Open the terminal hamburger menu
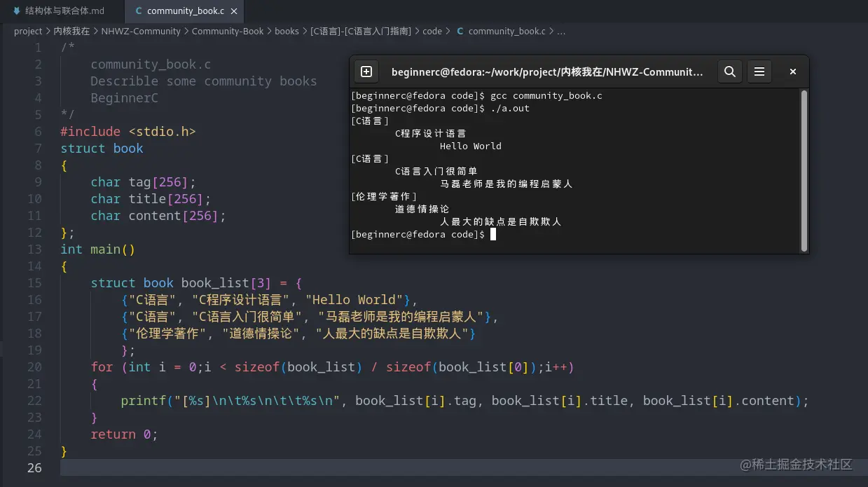 point(759,71)
